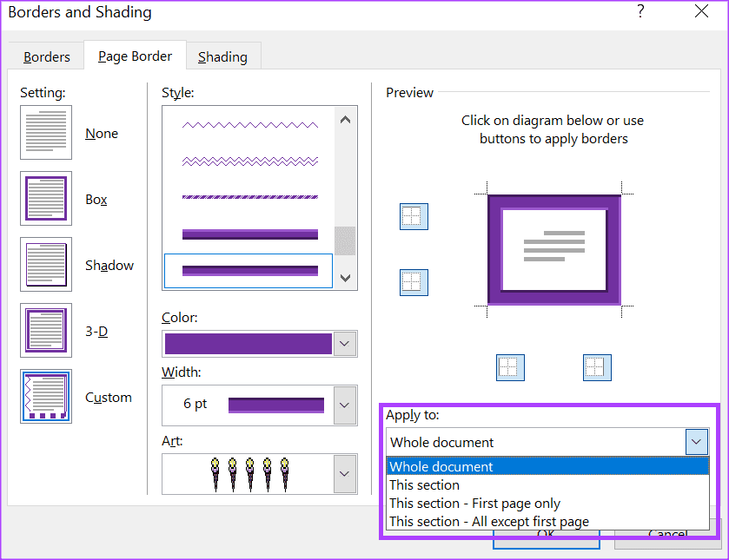Screen dimensions: 729x560
Task: Switch to the Shading tab
Action: pyautogui.click(x=222, y=57)
